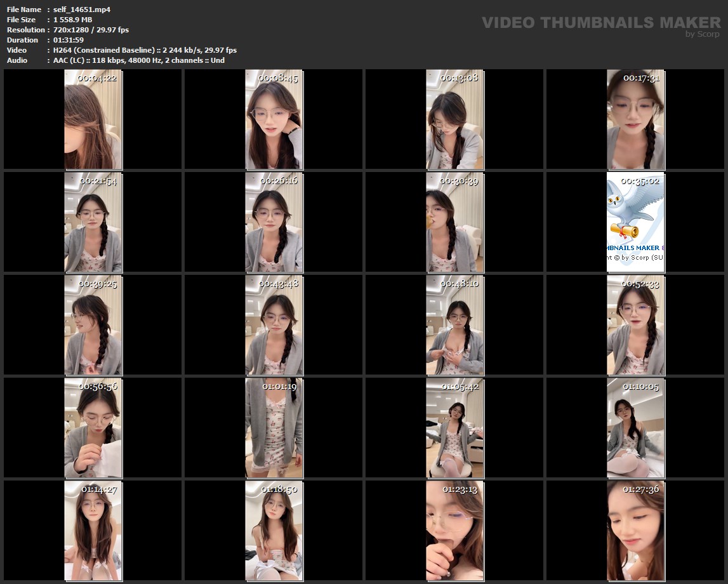The height and width of the screenshot is (584, 728).
Task: Select the thumbnail at timestamp 01:05:42
Action: (x=454, y=428)
